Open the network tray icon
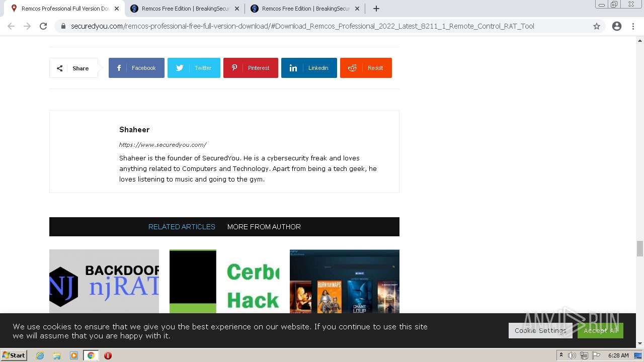This screenshot has height=362, width=644. pyautogui.click(x=584, y=355)
